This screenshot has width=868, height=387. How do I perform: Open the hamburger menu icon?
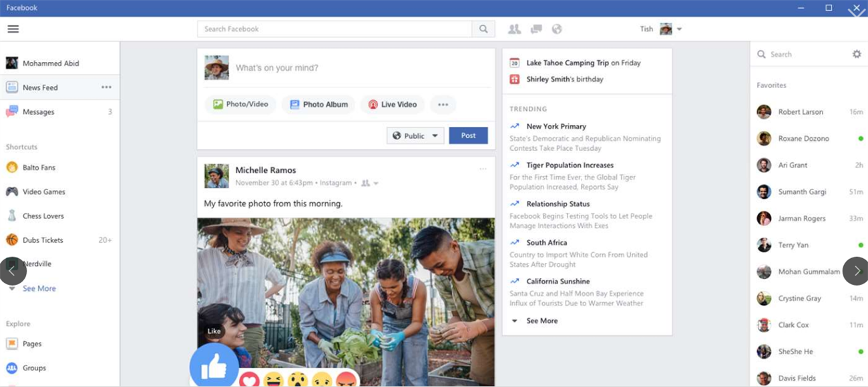coord(13,29)
